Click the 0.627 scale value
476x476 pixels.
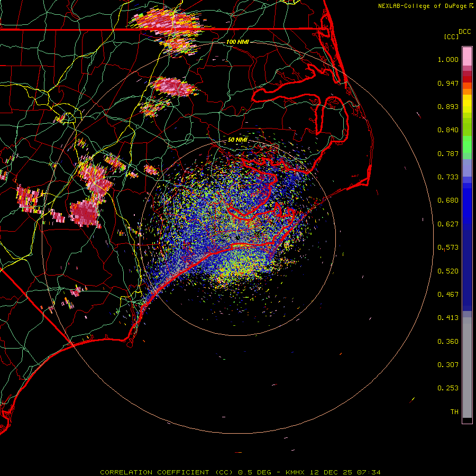pyautogui.click(x=448, y=224)
